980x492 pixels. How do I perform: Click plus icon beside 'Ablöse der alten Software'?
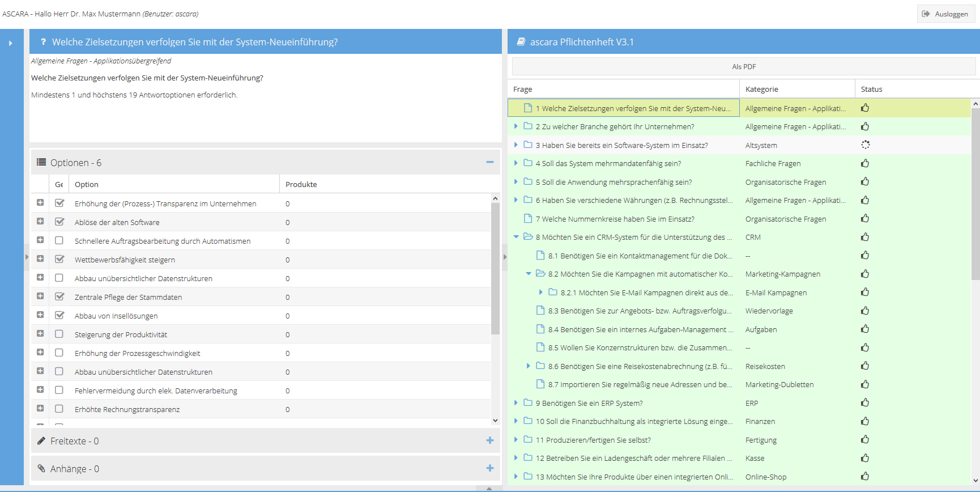point(40,222)
